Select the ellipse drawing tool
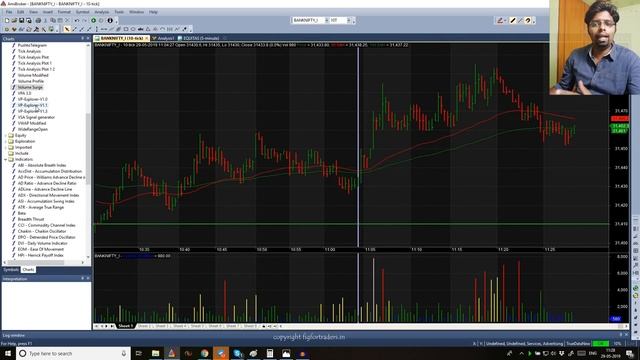640x360 pixels. [x=133, y=29]
